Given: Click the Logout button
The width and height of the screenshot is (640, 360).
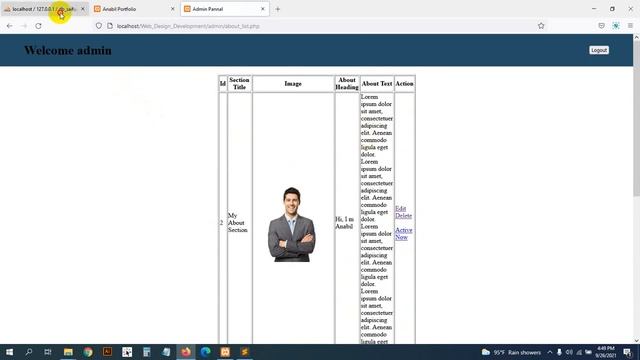Looking at the screenshot, I should pos(599,50).
